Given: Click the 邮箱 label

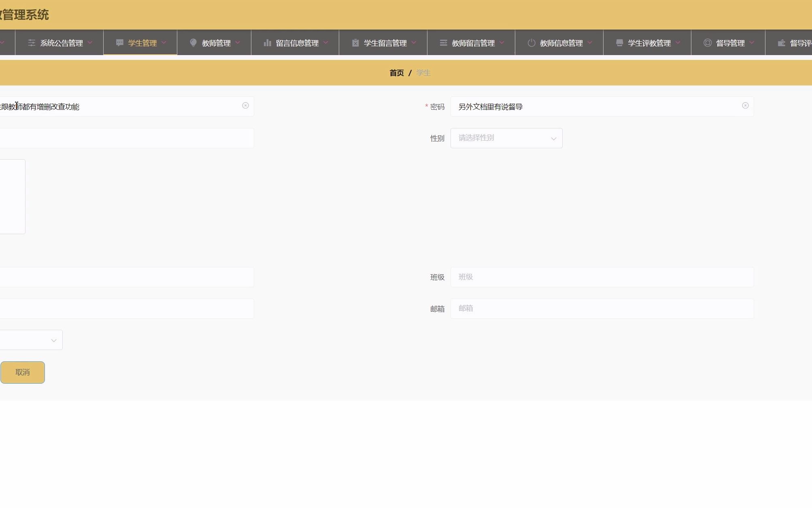Looking at the screenshot, I should (437, 309).
